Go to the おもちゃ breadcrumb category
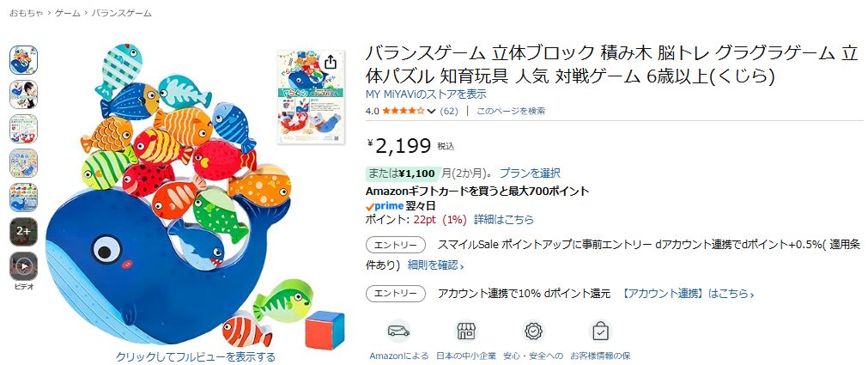 tap(26, 13)
